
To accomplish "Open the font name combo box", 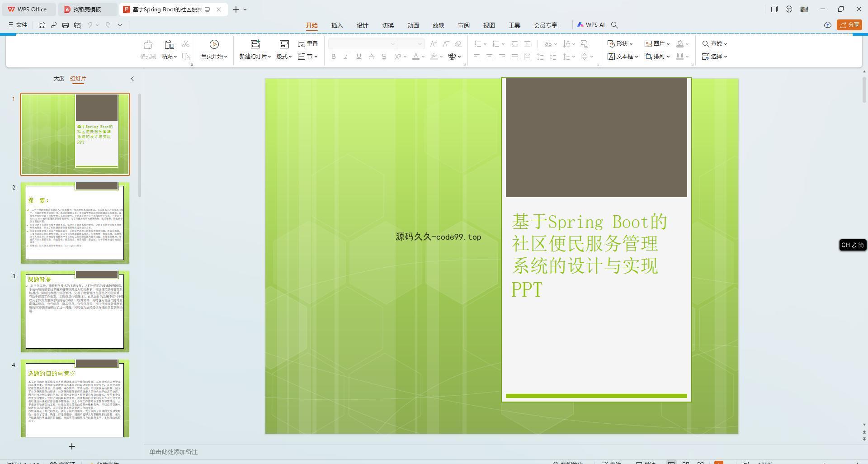I will click(x=363, y=44).
